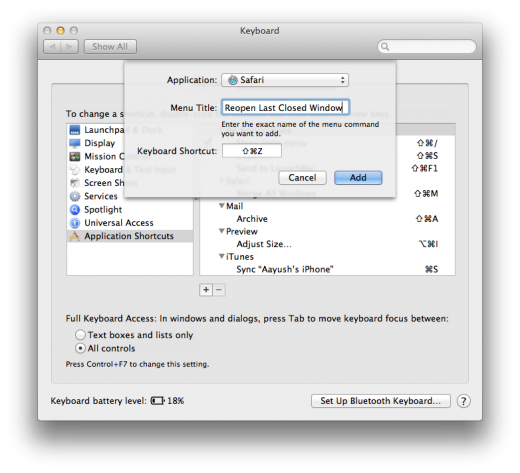Select the Spotlight magnifier icon
520x473 pixels.
[x=75, y=210]
